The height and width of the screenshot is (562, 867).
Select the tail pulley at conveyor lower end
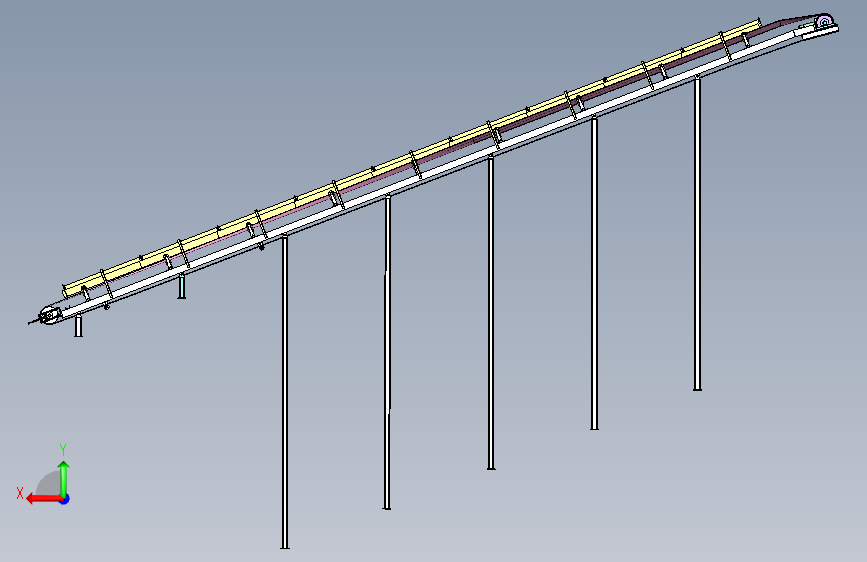point(49,316)
